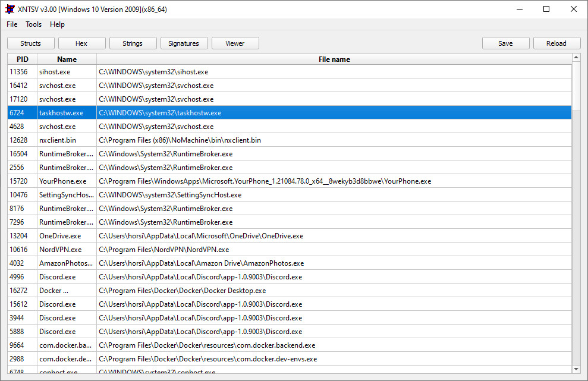Select PID 4628 svchost.exe row
Viewport: 588px width, 381px height.
click(x=290, y=127)
